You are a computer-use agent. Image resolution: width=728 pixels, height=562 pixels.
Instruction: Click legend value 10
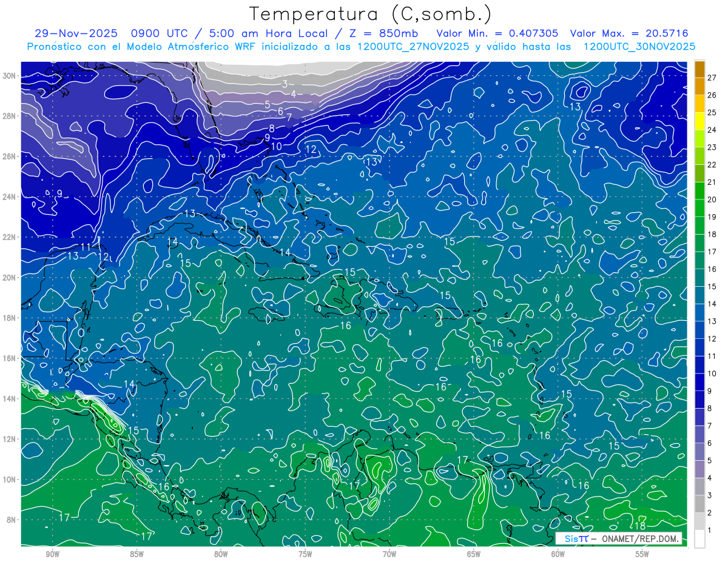click(x=712, y=373)
